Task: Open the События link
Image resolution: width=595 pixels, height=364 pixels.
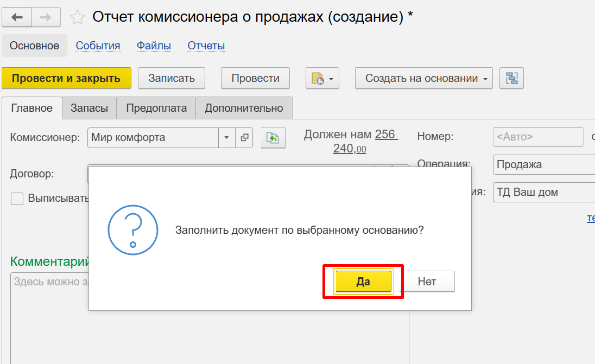Action: (x=98, y=46)
